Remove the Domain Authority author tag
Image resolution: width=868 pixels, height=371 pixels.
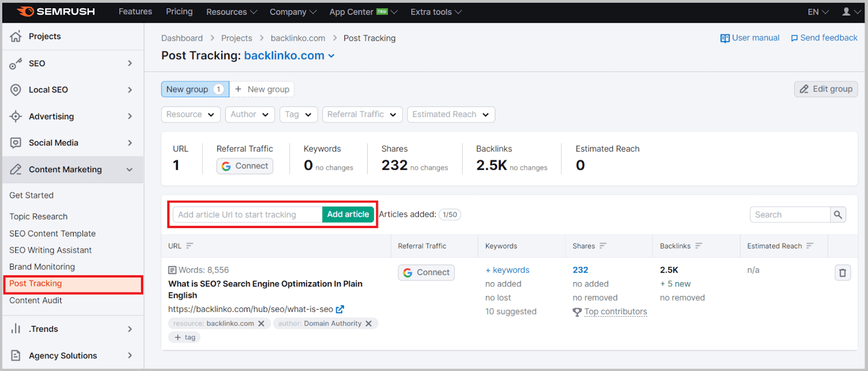368,323
